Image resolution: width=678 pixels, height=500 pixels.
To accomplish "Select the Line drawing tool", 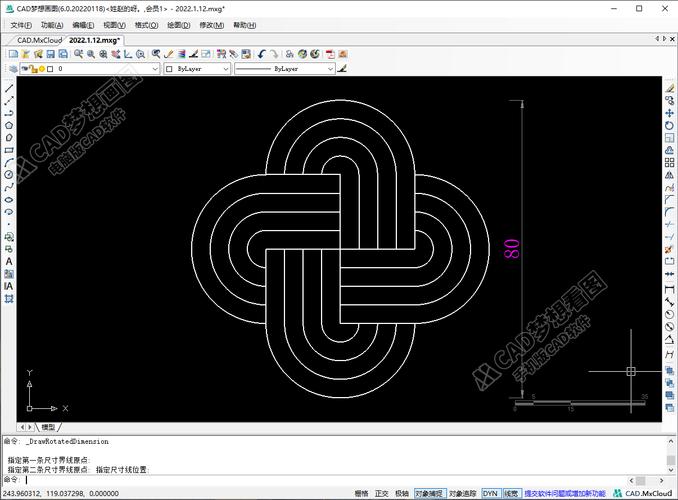I will 9,88.
